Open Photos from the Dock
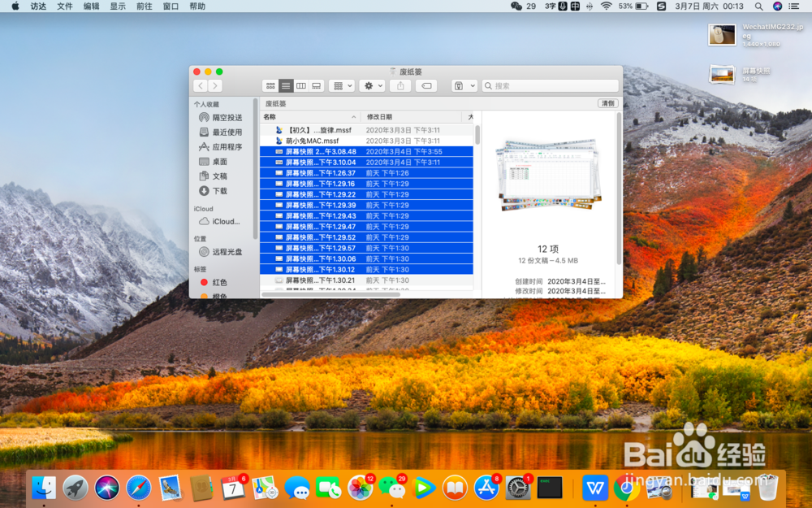 coord(360,488)
